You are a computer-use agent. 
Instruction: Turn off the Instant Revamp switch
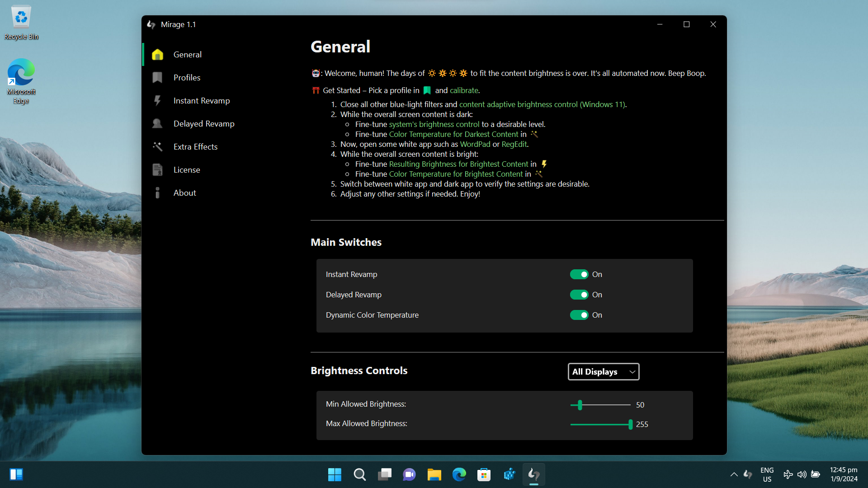pyautogui.click(x=580, y=274)
